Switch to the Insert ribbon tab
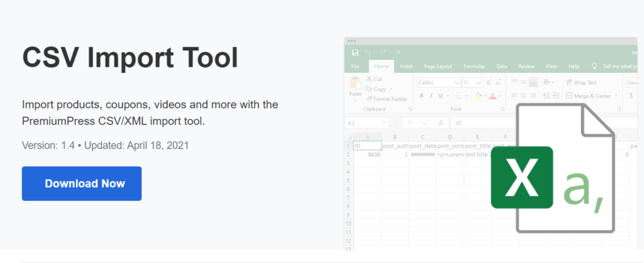644x263 pixels. click(406, 66)
